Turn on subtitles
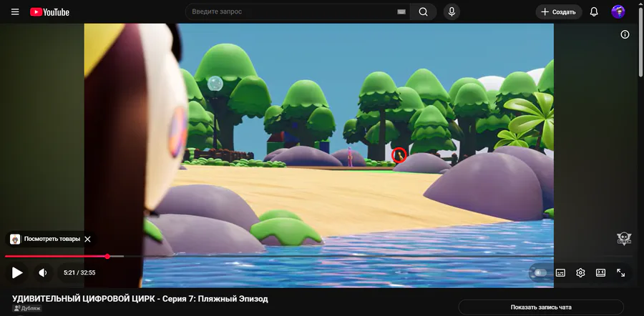The image size is (644, 316). pos(560,272)
